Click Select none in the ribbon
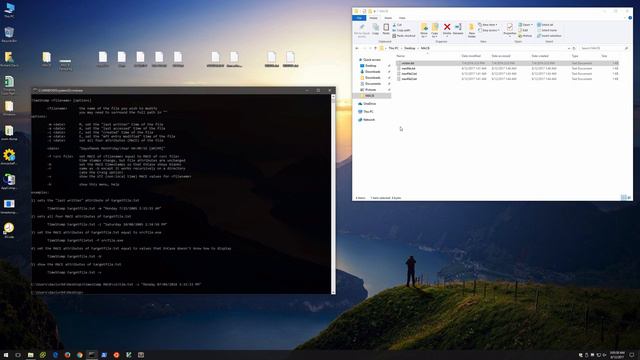This screenshot has height=360, width=640. (x=547, y=30)
